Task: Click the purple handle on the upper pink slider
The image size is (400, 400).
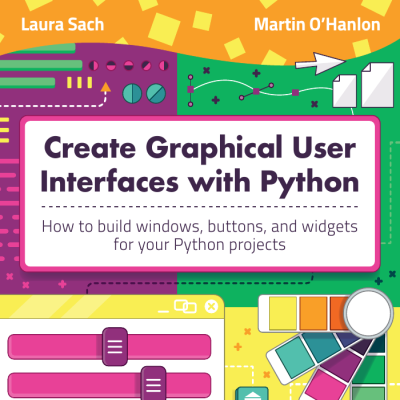Action: tap(115, 347)
